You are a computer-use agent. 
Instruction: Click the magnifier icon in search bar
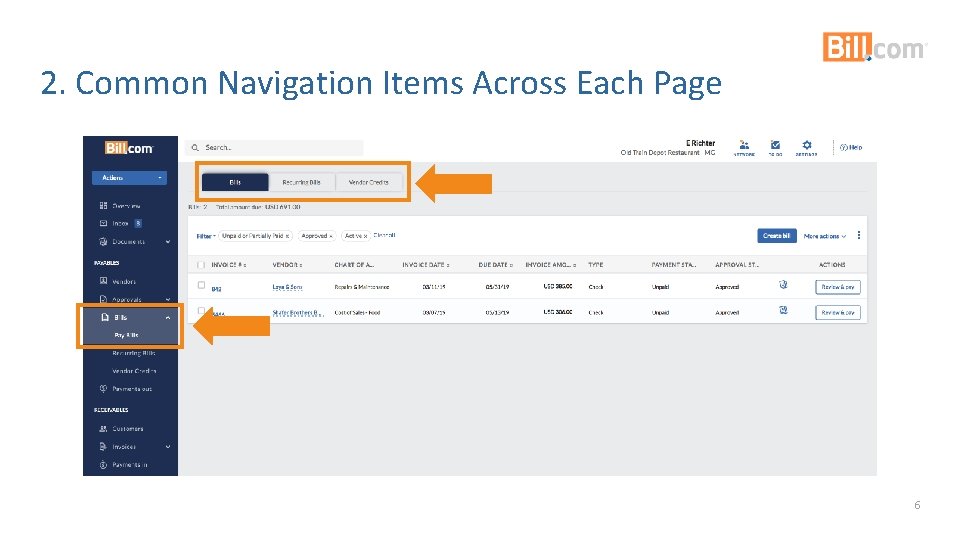click(195, 148)
